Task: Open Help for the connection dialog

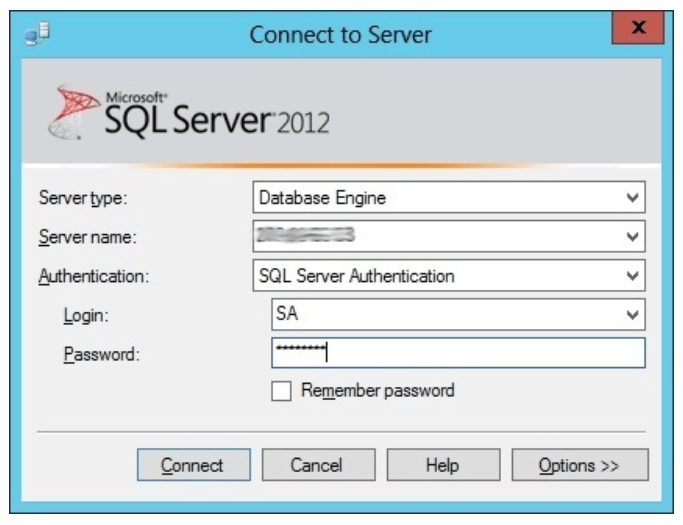Action: pyautogui.click(x=442, y=465)
